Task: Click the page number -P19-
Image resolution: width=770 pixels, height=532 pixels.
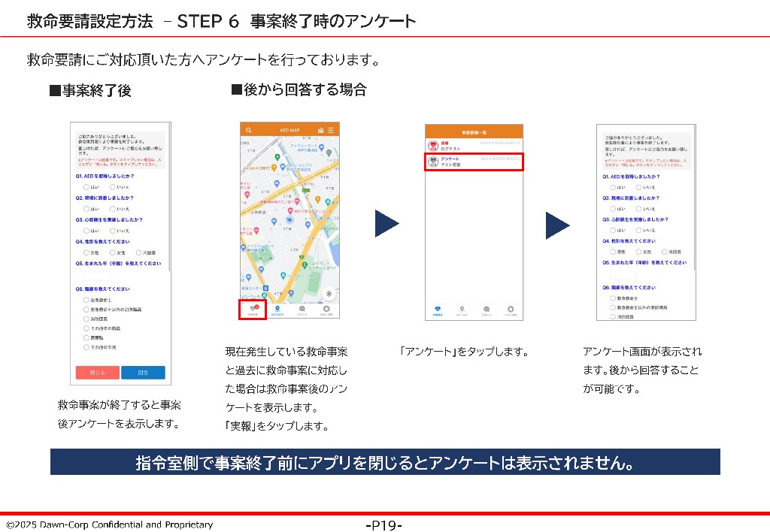Action: tap(384, 525)
